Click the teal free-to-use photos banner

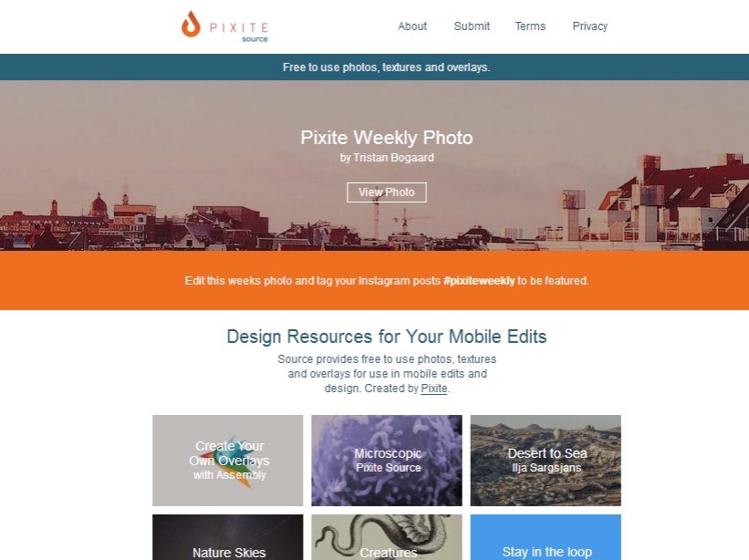click(374, 67)
